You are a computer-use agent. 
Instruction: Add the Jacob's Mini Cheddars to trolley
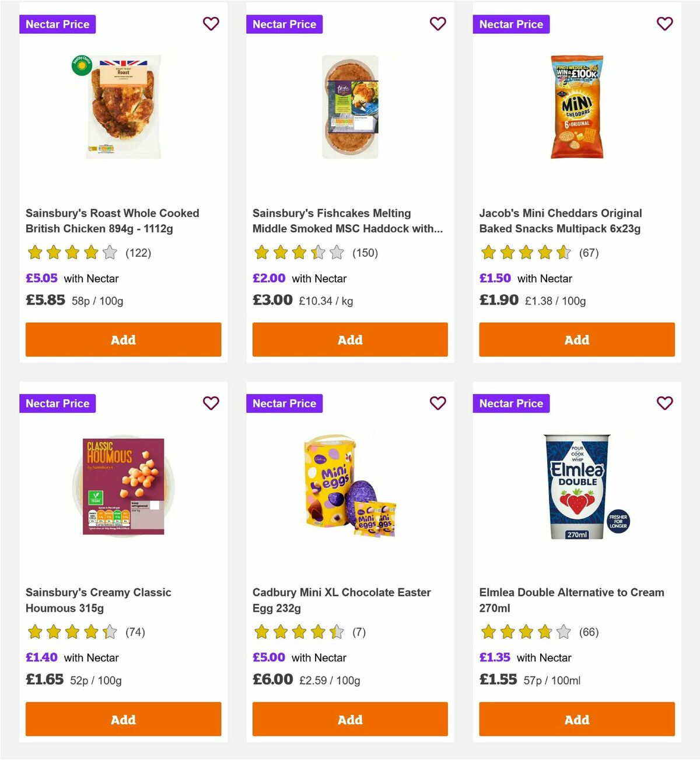coord(576,339)
